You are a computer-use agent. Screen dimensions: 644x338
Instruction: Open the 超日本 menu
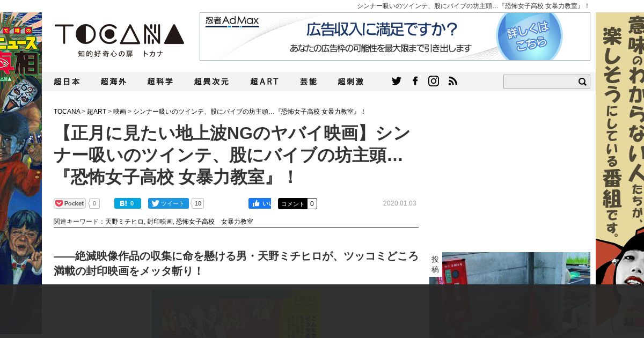(67, 82)
